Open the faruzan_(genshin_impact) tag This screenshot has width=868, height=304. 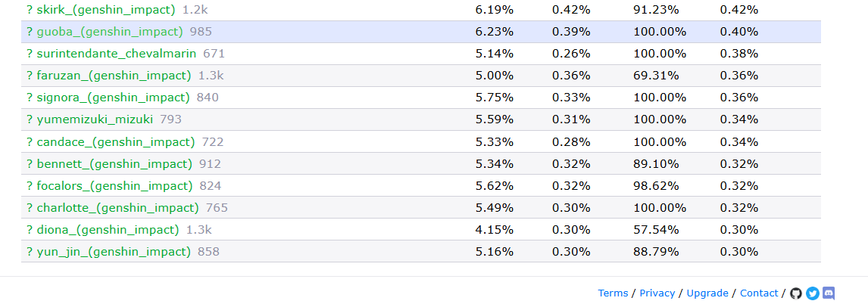click(114, 76)
